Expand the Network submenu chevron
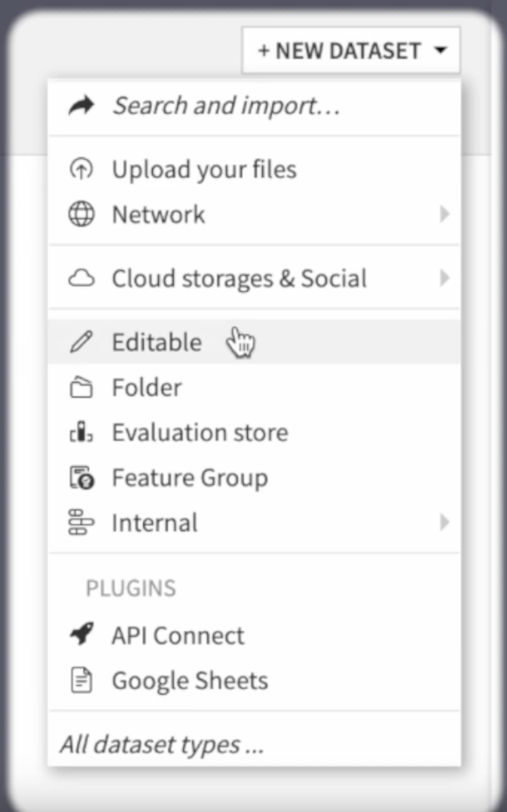507x812 pixels. click(x=445, y=214)
